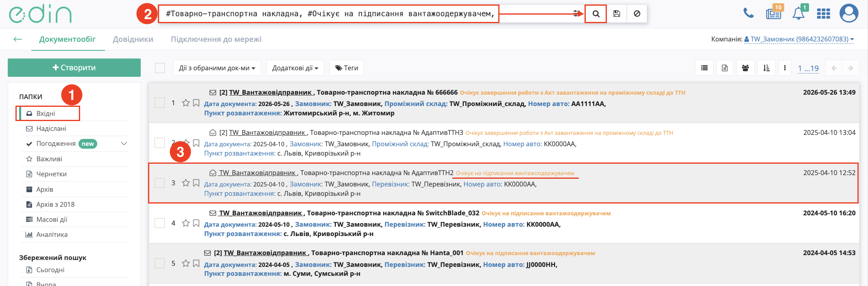Screen dimensions: 868x286
Task: Switch to the Довідники tab
Action: click(133, 39)
